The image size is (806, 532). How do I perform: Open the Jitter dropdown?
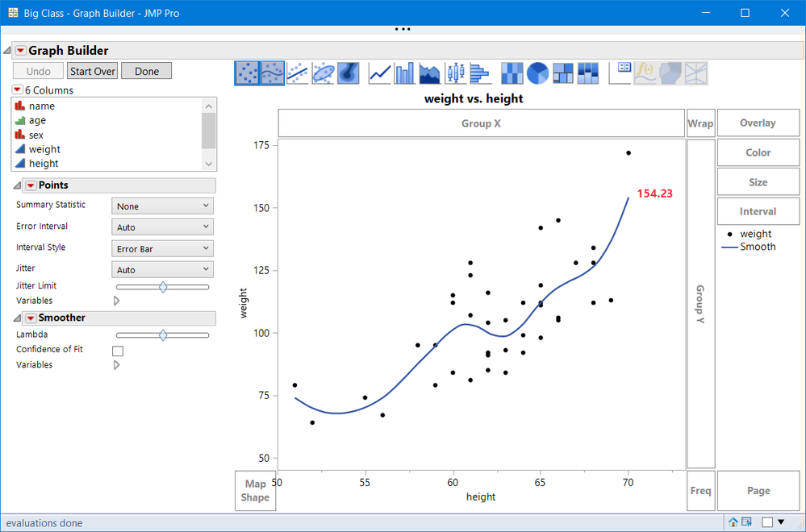tap(162, 269)
